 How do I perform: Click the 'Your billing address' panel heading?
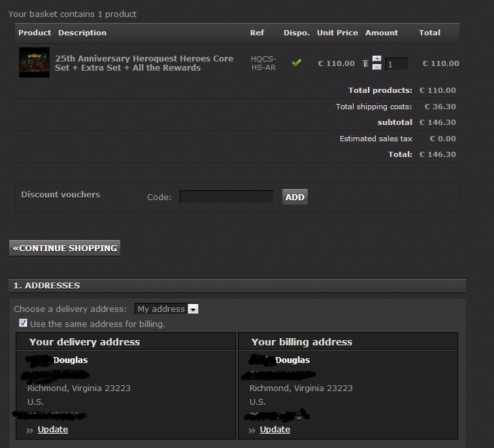pyautogui.click(x=301, y=341)
